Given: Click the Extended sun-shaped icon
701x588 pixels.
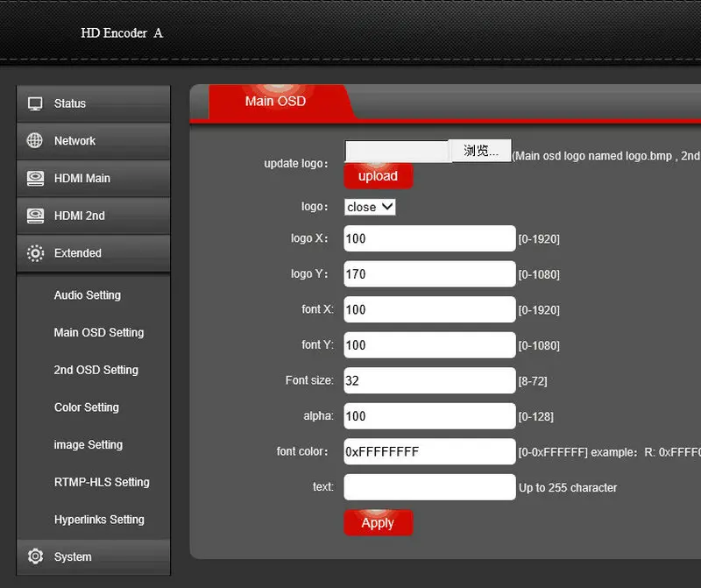Looking at the screenshot, I should pyautogui.click(x=35, y=253).
